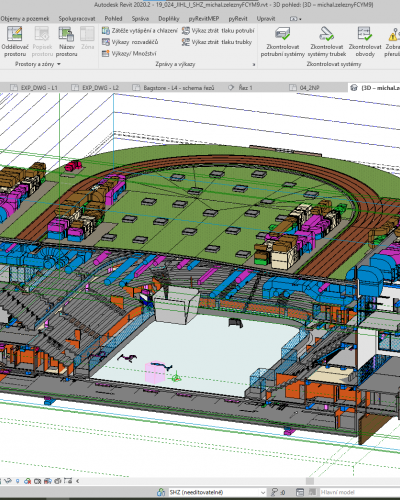Click the 3D view cube icon on tab
Viewport: 400px width, 500px height.
click(354, 88)
